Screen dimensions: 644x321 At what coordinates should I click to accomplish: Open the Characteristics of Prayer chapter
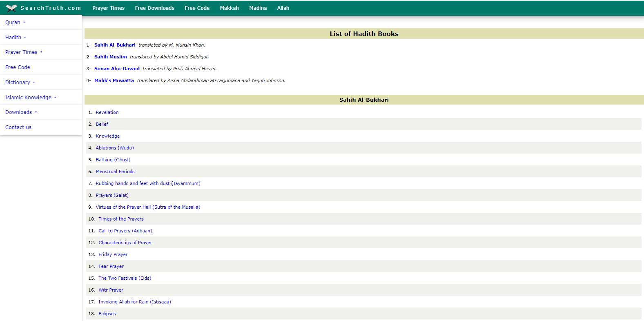pyautogui.click(x=125, y=243)
